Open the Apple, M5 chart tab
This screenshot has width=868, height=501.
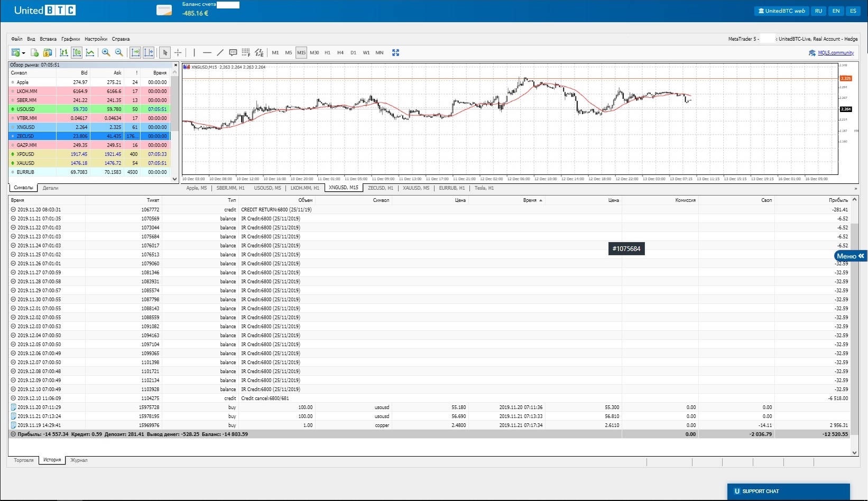click(197, 188)
